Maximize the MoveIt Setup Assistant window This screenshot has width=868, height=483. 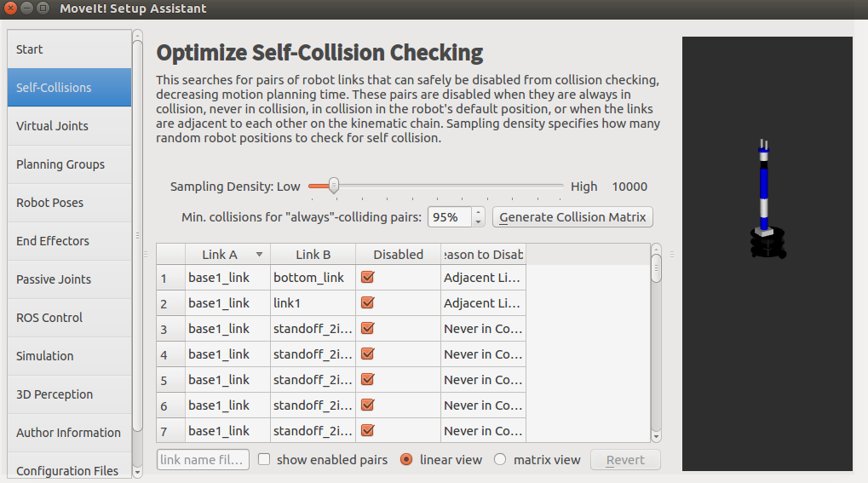pyautogui.click(x=43, y=9)
